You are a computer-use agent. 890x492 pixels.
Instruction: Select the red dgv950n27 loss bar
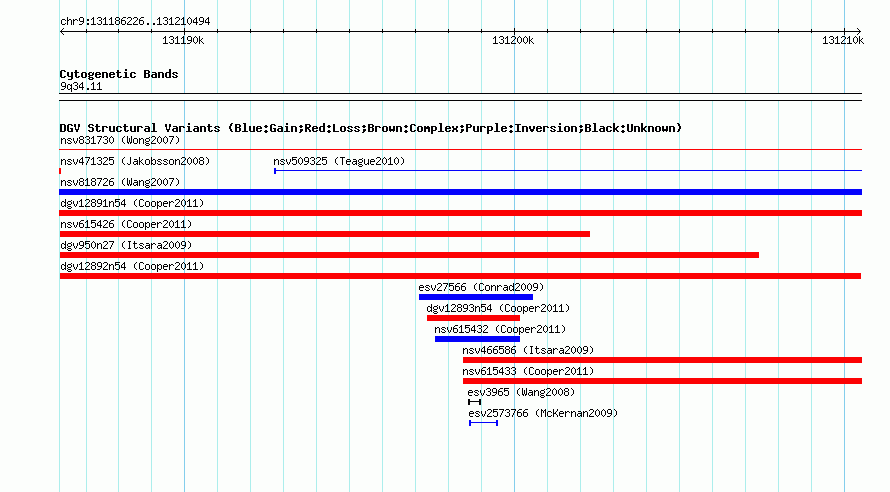[x=409, y=255]
